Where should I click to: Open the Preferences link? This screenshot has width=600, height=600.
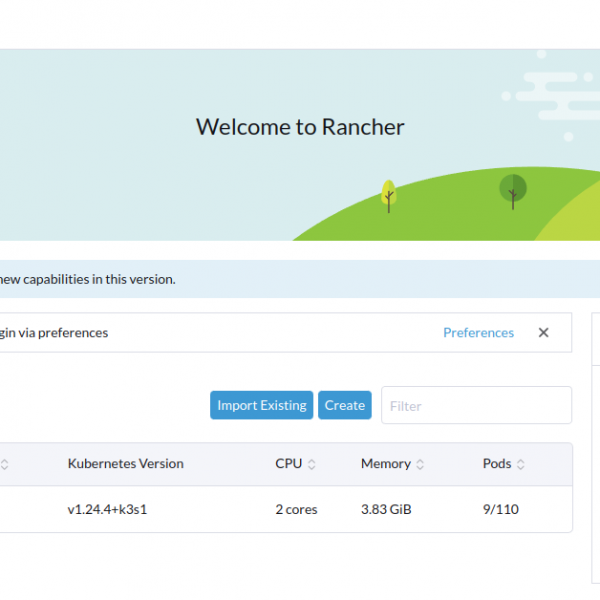(x=478, y=333)
